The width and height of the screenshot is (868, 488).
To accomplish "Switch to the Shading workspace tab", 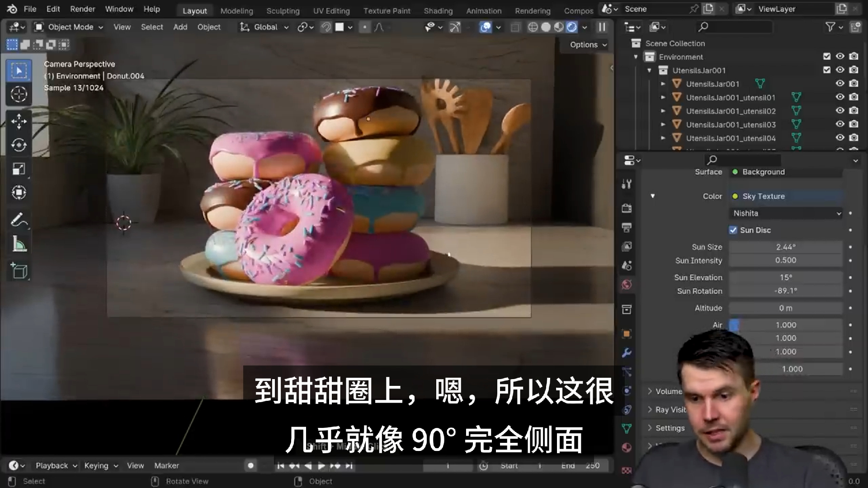I will tap(438, 11).
